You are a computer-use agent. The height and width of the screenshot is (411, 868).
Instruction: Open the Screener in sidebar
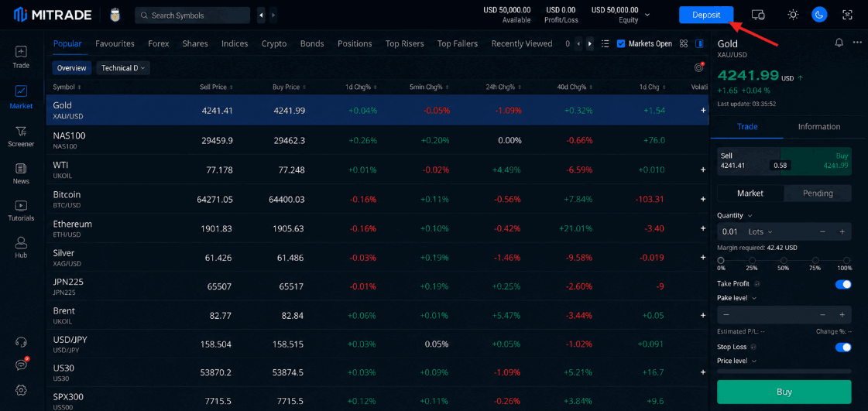click(21, 137)
